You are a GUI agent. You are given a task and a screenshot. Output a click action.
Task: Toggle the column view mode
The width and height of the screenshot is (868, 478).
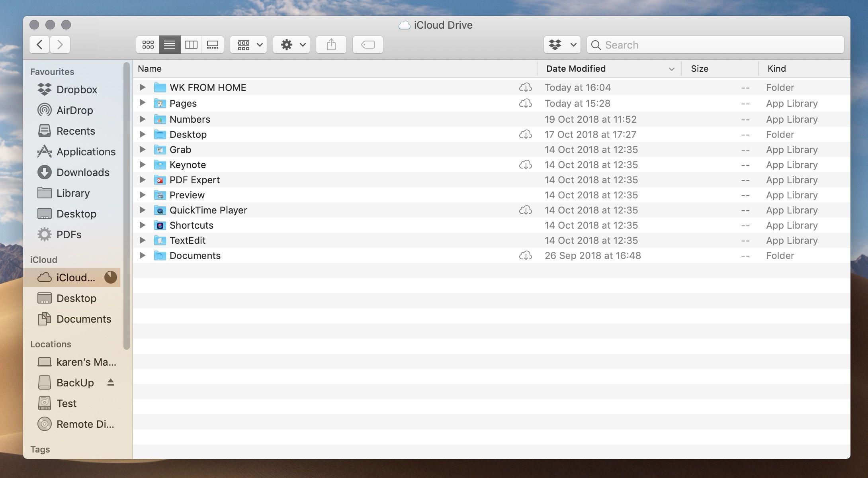(191, 44)
